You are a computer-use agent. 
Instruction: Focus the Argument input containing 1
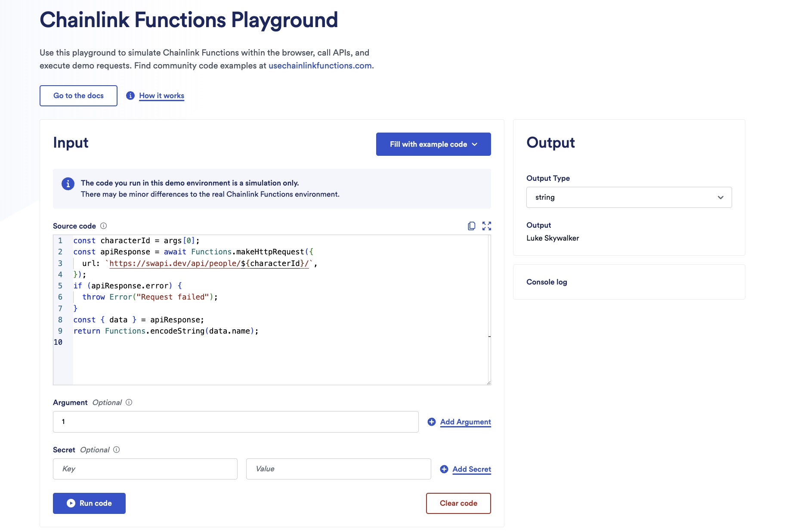[x=235, y=422]
